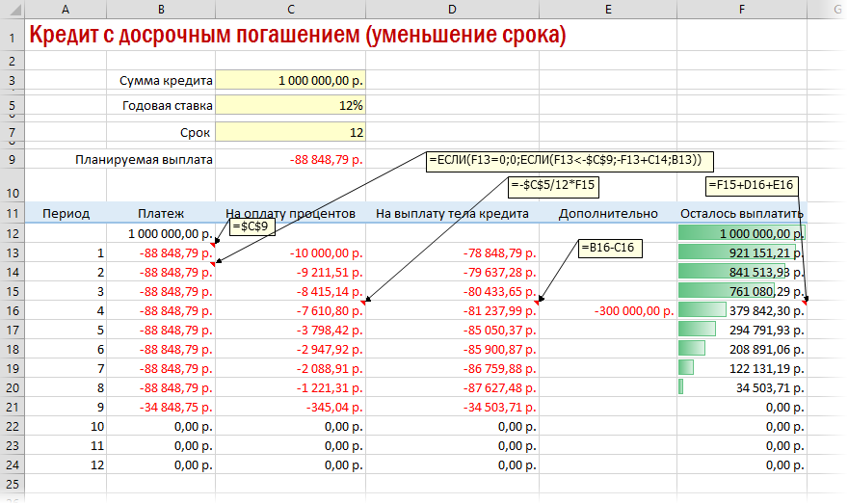
Task: Click the =ЕСЛИ(F13=0;0;…) formula comment box
Action: click(x=569, y=161)
